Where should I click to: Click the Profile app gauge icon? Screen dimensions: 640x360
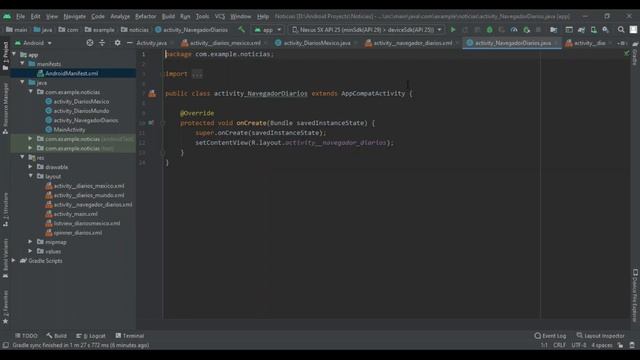(514, 30)
